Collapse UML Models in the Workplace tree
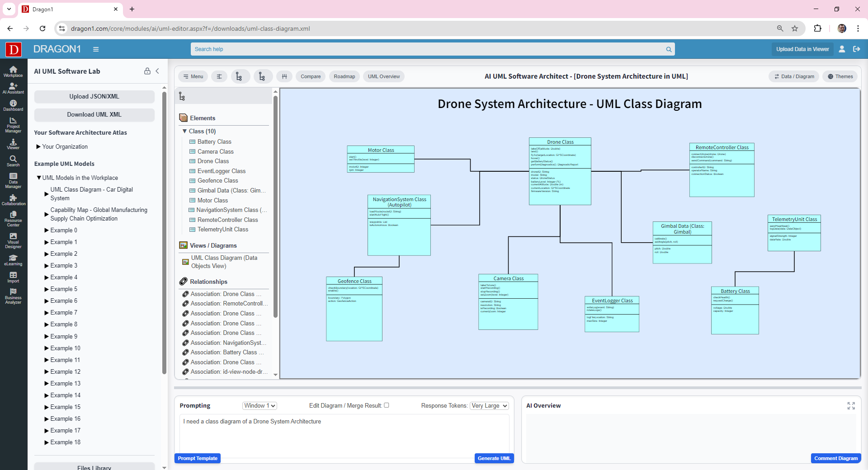 tap(38, 178)
